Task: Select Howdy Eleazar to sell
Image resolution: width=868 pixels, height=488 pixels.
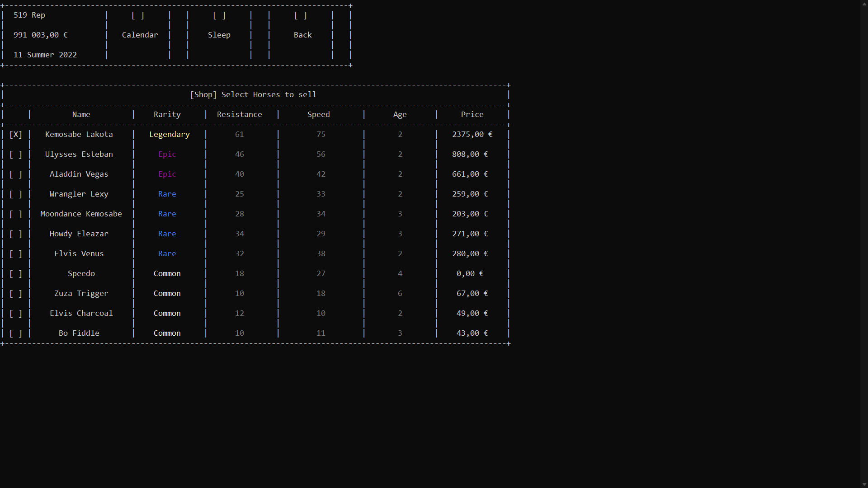Action: [x=16, y=234]
